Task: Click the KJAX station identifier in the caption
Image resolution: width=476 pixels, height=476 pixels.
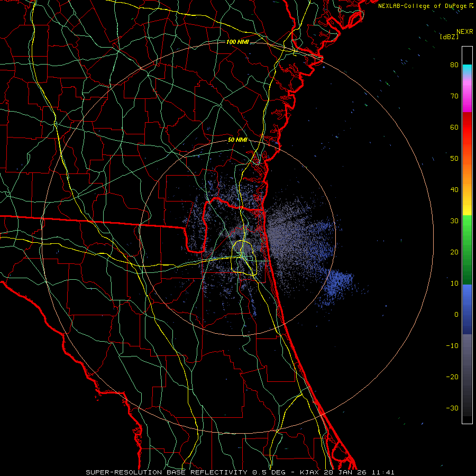Action: [310, 472]
